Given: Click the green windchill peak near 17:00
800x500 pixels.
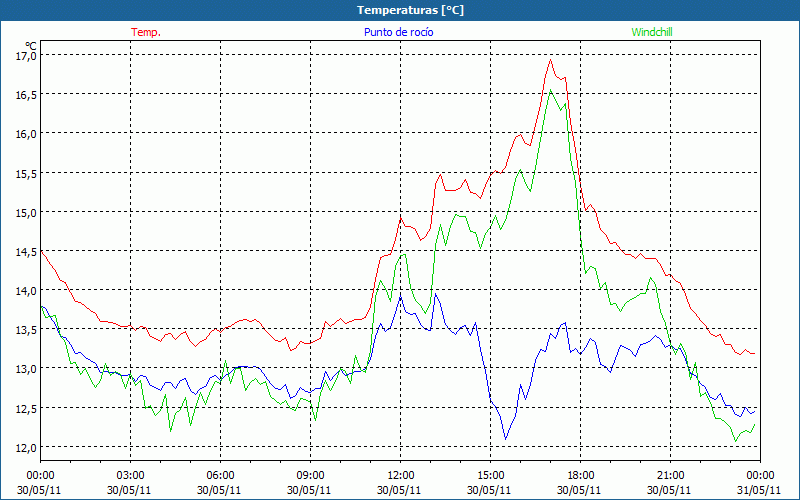Looking at the screenshot, I should click(551, 90).
